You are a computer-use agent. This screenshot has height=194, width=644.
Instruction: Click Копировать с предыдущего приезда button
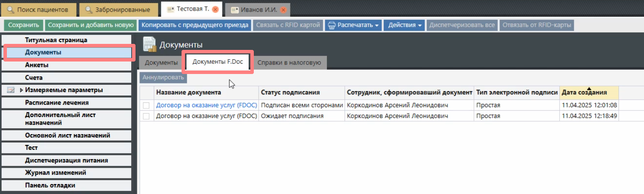195,25
